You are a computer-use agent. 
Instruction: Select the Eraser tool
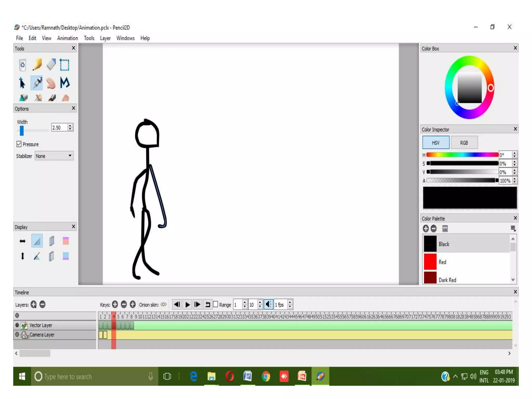click(x=51, y=64)
